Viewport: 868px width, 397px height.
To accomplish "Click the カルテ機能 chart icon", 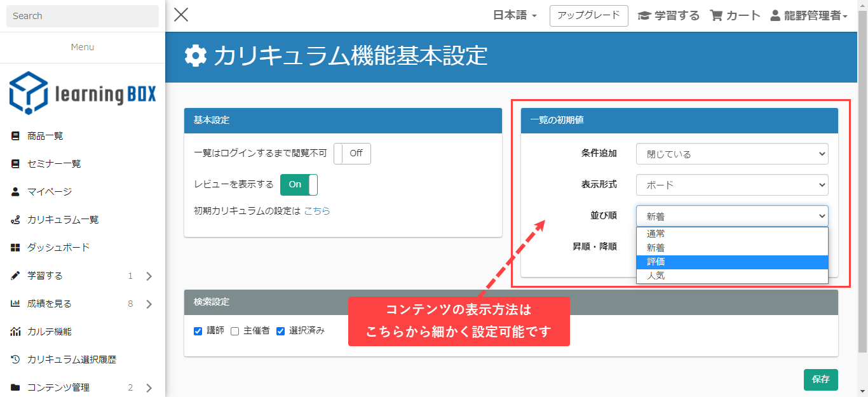I will (15, 332).
